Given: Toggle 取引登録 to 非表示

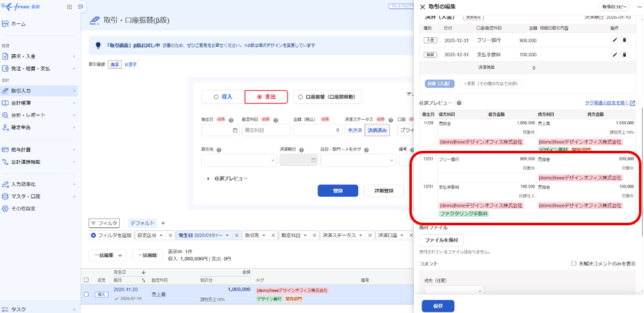Looking at the screenshot, I should pyautogui.click(x=131, y=64).
